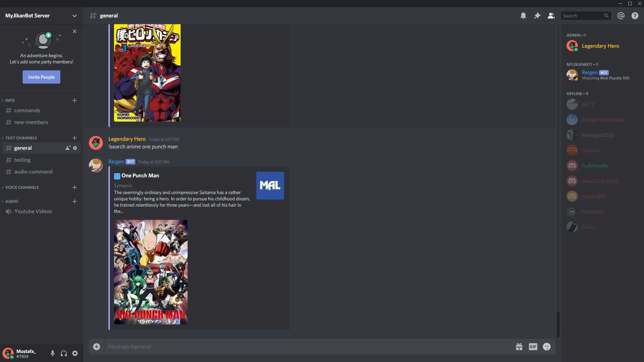
Task: Create channel in TEXT CHANNELS category
Action: [74, 138]
